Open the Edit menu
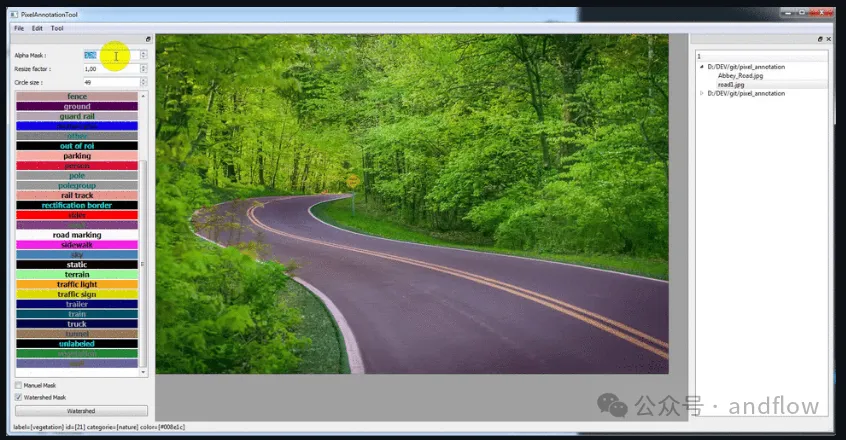This screenshot has height=440, width=846. coord(37,28)
